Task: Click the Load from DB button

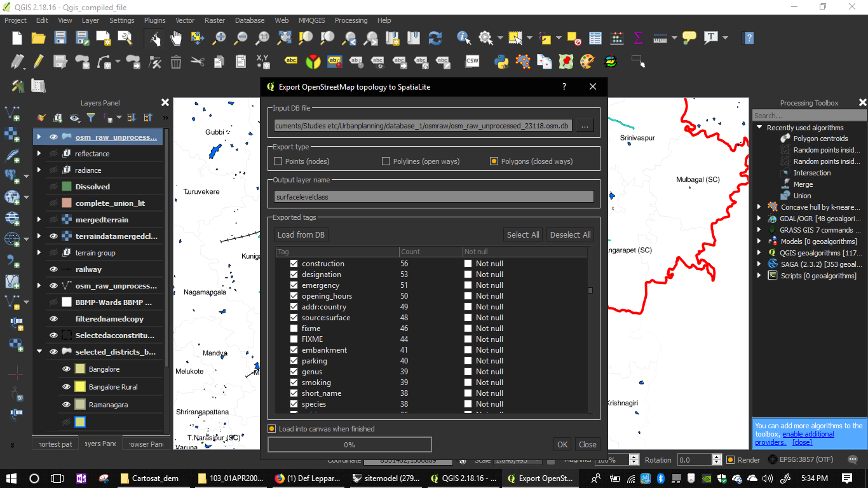Action: point(301,234)
